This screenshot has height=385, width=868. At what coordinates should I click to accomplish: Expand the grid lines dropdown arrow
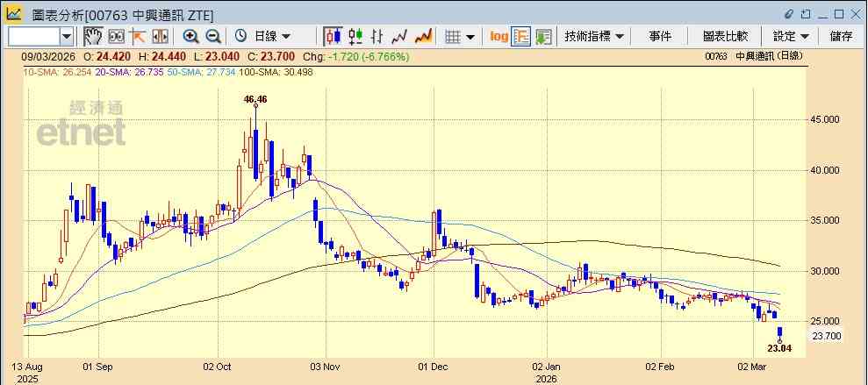point(470,37)
